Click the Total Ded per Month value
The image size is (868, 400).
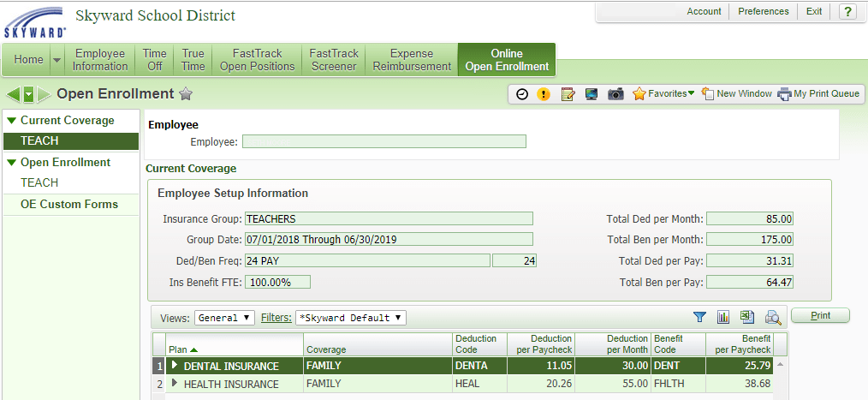750,218
